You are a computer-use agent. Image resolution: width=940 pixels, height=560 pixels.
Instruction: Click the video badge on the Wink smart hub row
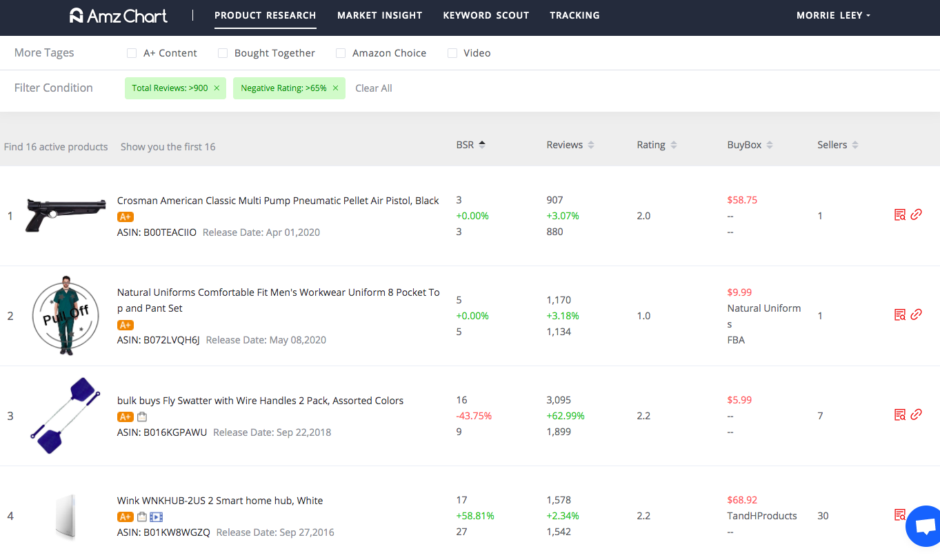pos(155,516)
